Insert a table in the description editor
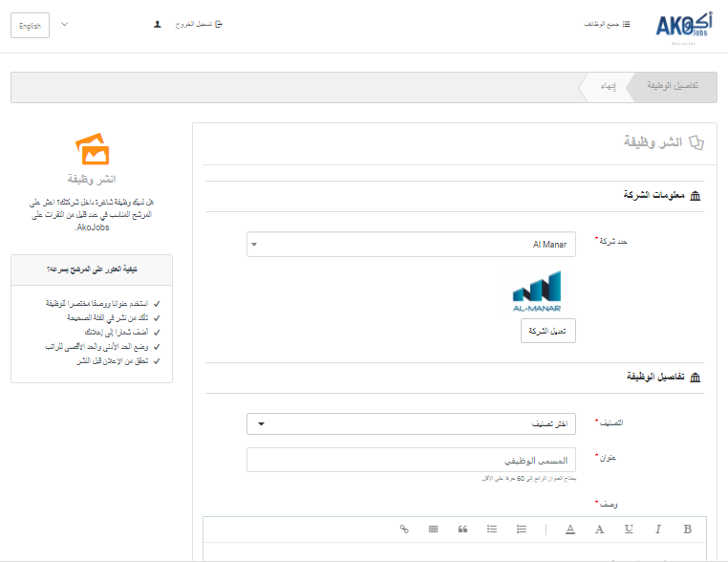 point(433,529)
